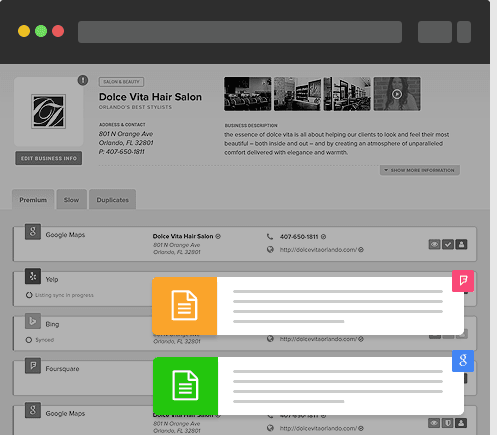Play the video thumbnail of the woman

397,94
